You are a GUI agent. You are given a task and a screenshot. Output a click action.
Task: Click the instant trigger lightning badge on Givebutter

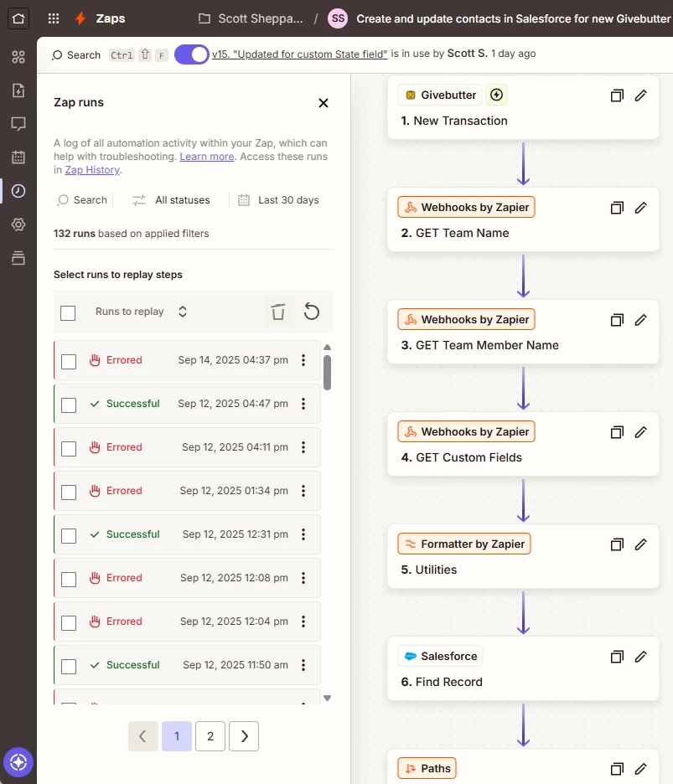pyautogui.click(x=496, y=95)
